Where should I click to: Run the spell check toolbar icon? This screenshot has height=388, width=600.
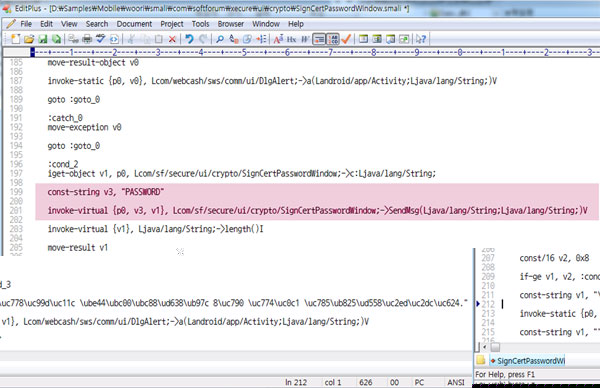click(101, 39)
